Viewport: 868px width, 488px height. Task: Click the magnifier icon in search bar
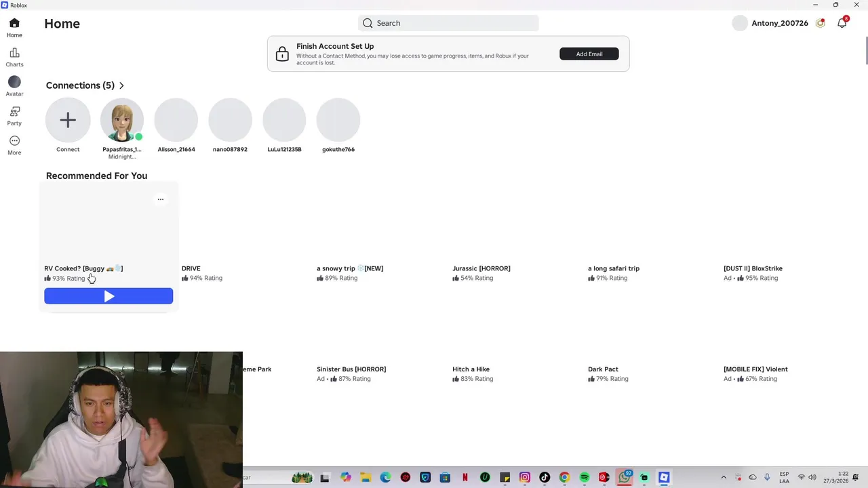pyautogui.click(x=368, y=23)
